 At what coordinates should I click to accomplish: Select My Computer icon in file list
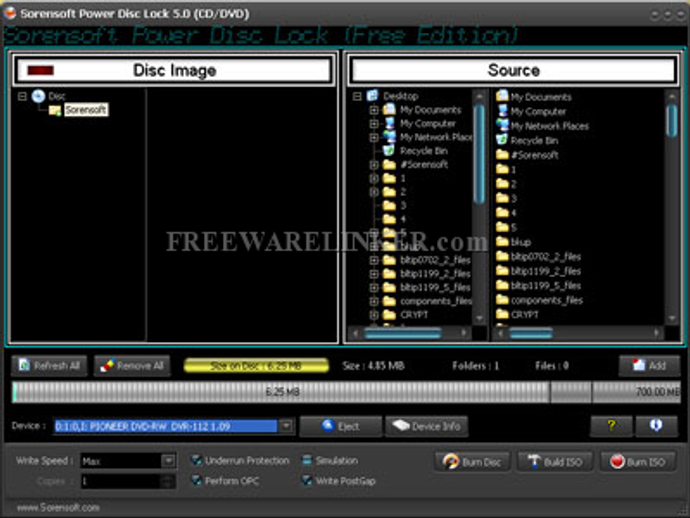pos(502,111)
